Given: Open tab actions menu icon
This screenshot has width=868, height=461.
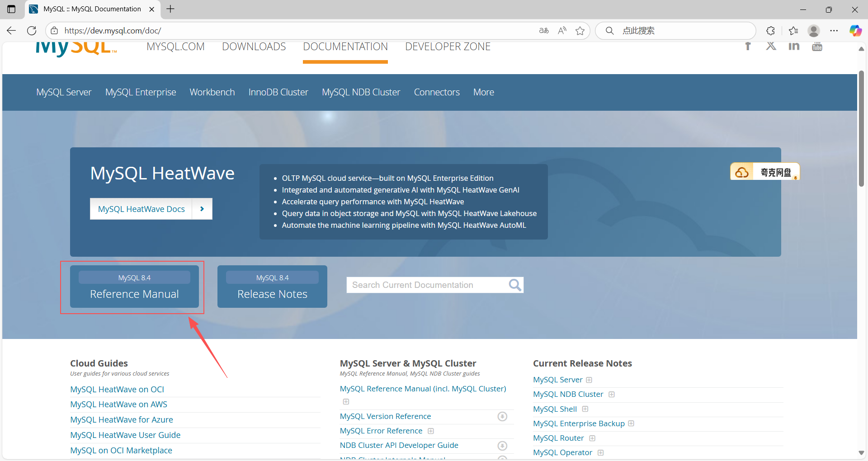Looking at the screenshot, I should click(x=11, y=9).
